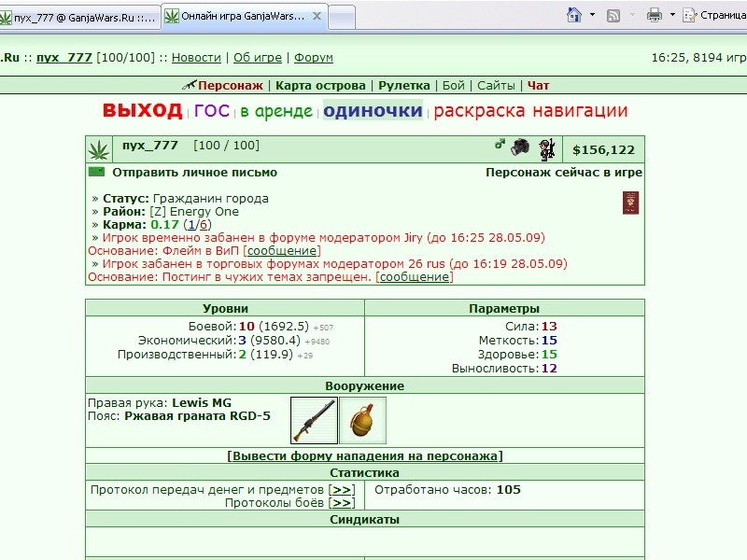The height and width of the screenshot is (560, 747).
Task: Go to Персонаж menu item
Action: click(230, 86)
